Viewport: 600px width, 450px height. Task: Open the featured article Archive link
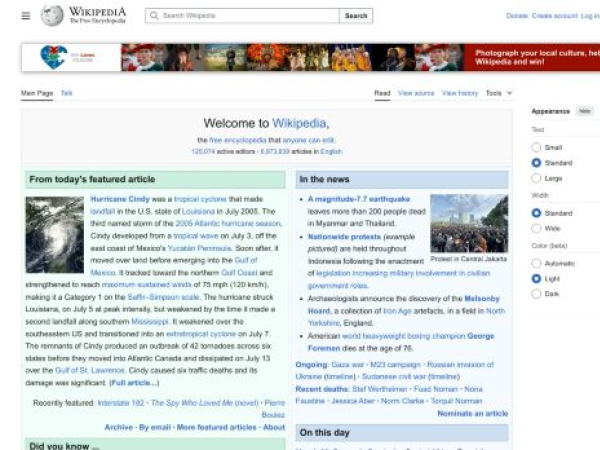pos(119,427)
